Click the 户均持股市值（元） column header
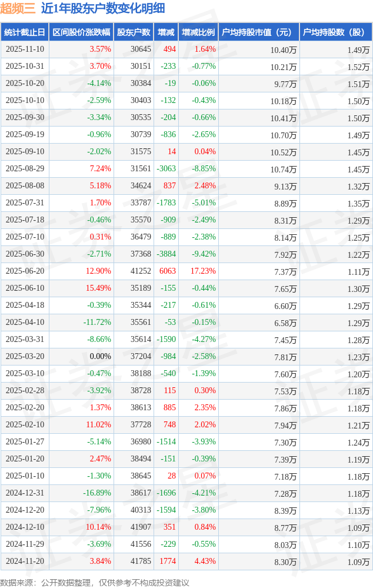373x588 pixels. 258,32
